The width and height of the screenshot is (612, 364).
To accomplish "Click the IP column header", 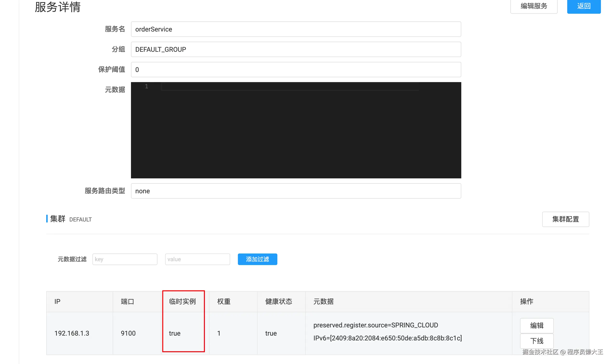I will [57, 301].
